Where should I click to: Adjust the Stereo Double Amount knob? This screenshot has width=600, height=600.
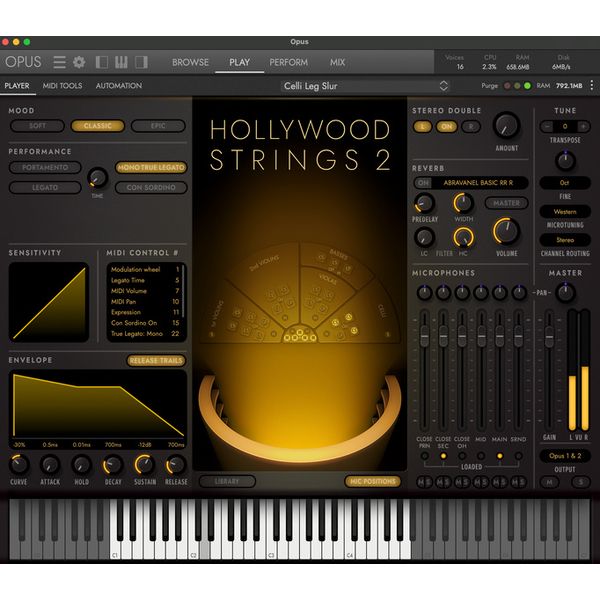(506, 126)
